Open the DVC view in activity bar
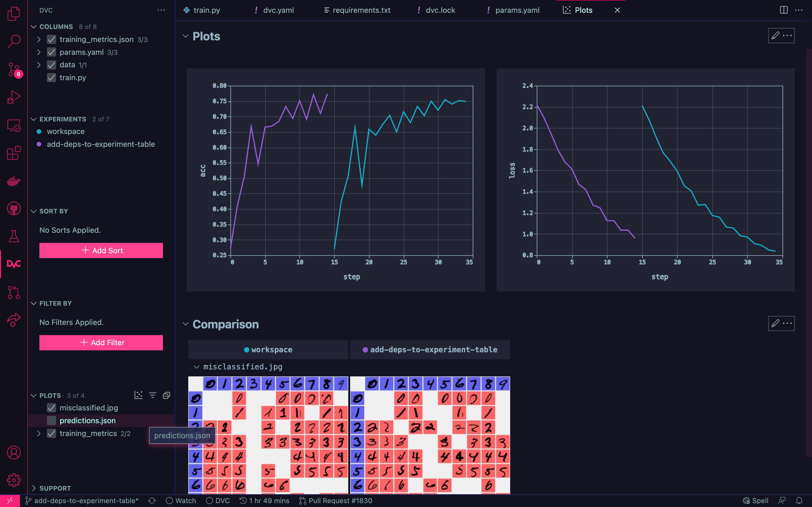812x507 pixels. point(14,264)
